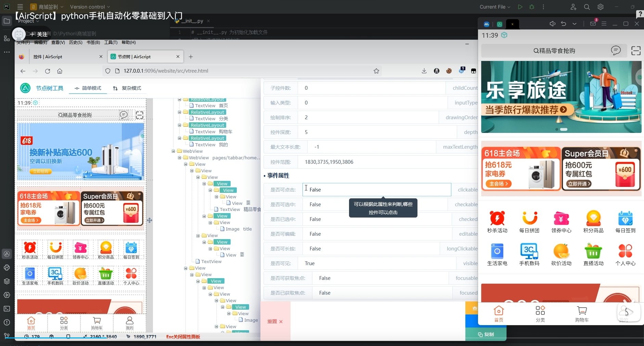Open the 帮助(H) menu in Firefox
Image resolution: width=644 pixels, height=346 pixels.
[x=129, y=42]
